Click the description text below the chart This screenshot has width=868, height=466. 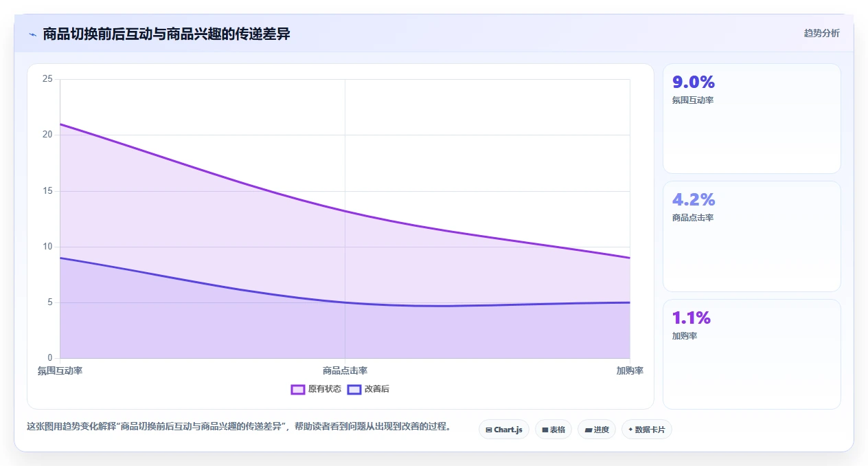pyautogui.click(x=240, y=426)
